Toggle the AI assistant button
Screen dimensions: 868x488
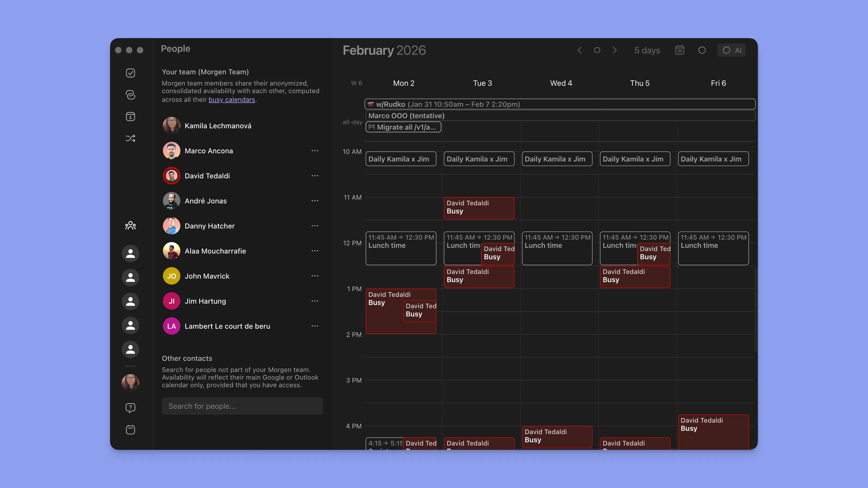732,50
